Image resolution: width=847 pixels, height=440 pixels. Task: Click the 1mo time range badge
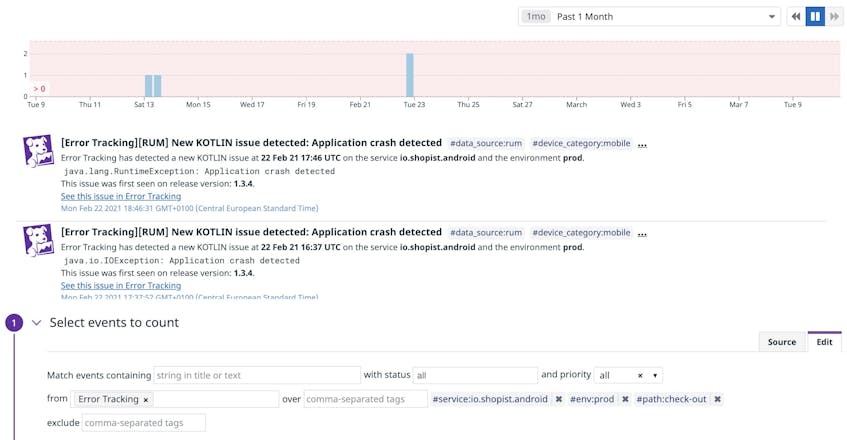[536, 17]
